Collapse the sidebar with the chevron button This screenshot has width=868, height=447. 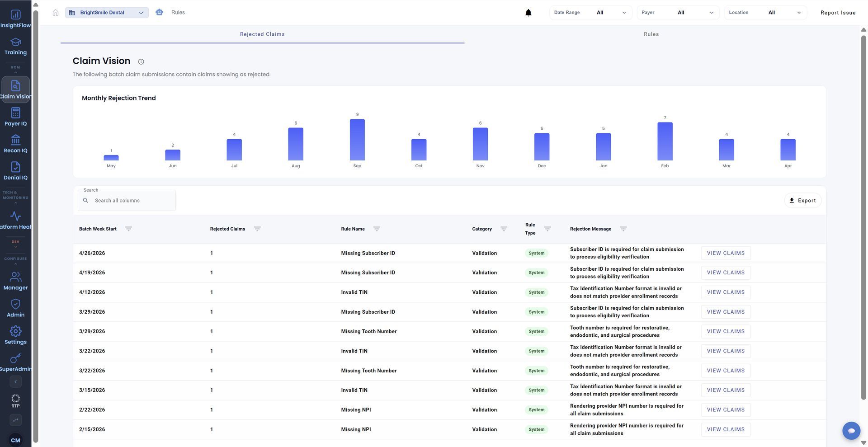point(15,382)
